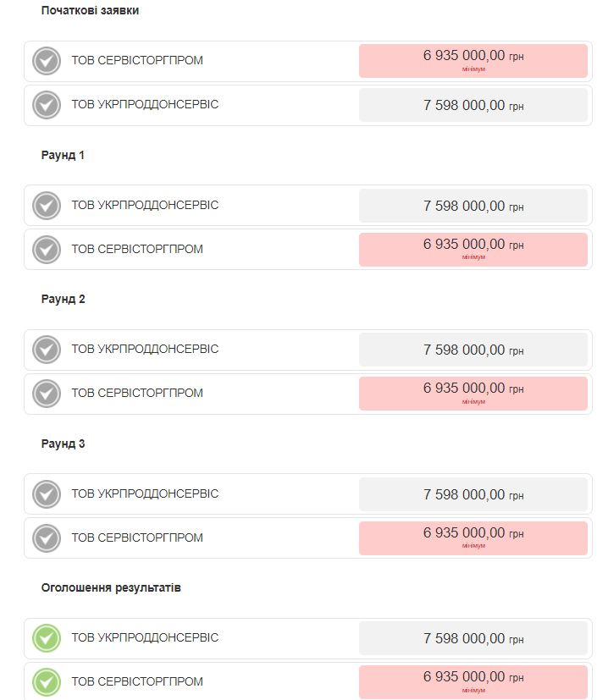Select the pink minimum bid in Оголошення результатів

(x=473, y=682)
